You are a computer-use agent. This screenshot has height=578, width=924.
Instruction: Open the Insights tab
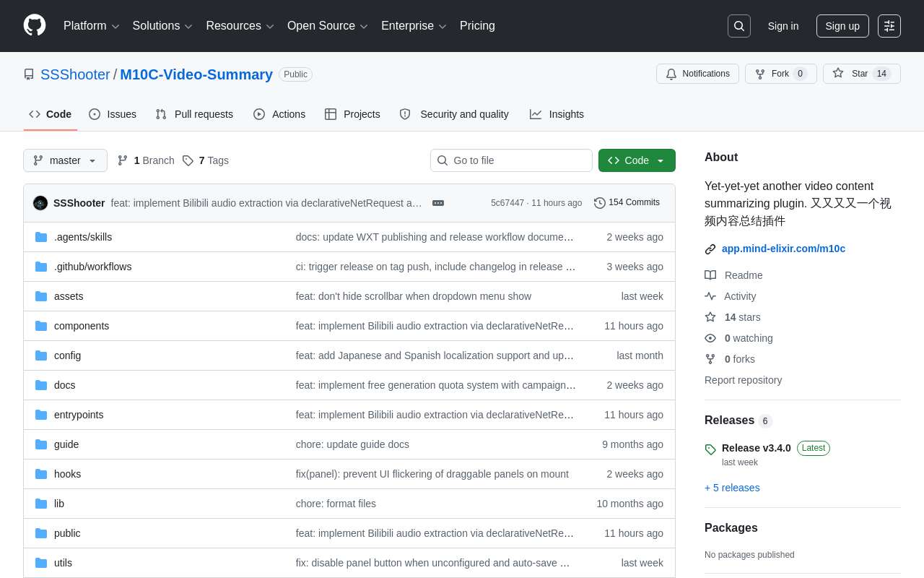pos(557,114)
